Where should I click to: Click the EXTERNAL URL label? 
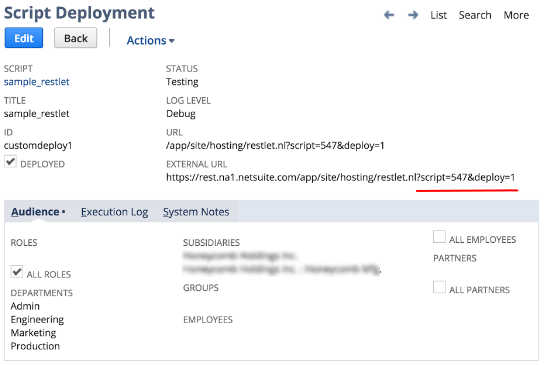196,164
